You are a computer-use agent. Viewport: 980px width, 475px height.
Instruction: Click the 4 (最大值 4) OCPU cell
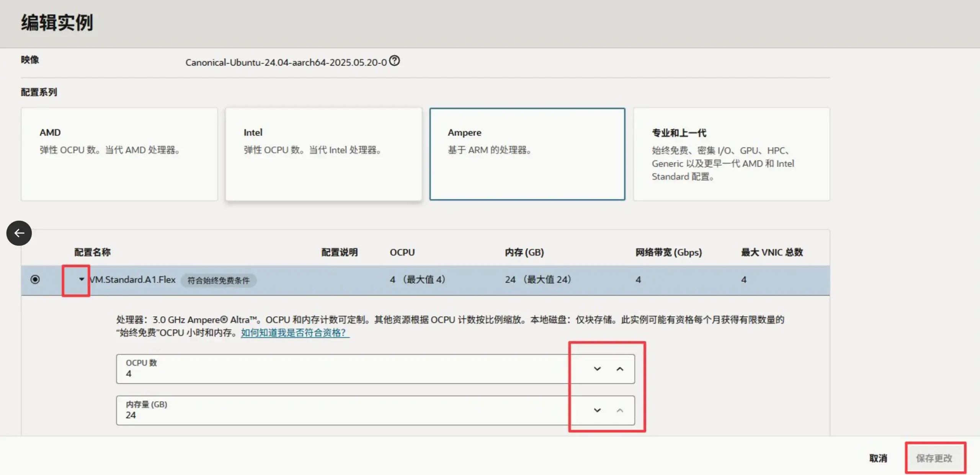[418, 280]
